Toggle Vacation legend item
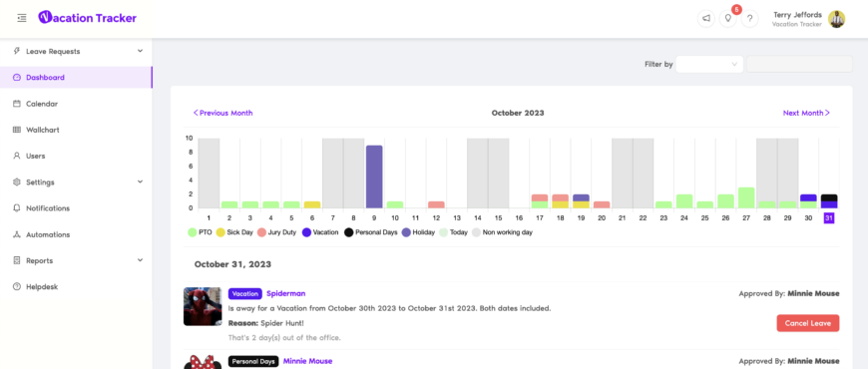Viewport: 868px width, 369px height. pyautogui.click(x=320, y=232)
